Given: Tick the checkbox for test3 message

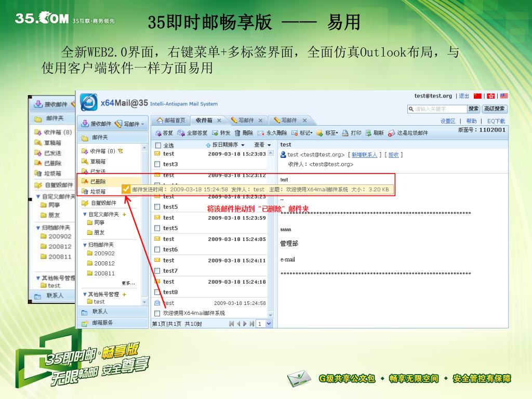Looking at the screenshot, I should coord(157,164).
